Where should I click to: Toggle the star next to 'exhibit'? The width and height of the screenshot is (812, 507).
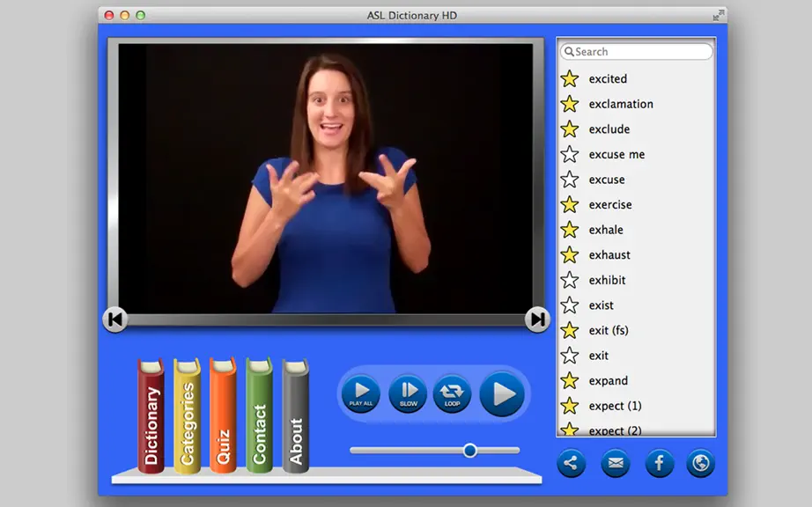pyautogui.click(x=570, y=280)
